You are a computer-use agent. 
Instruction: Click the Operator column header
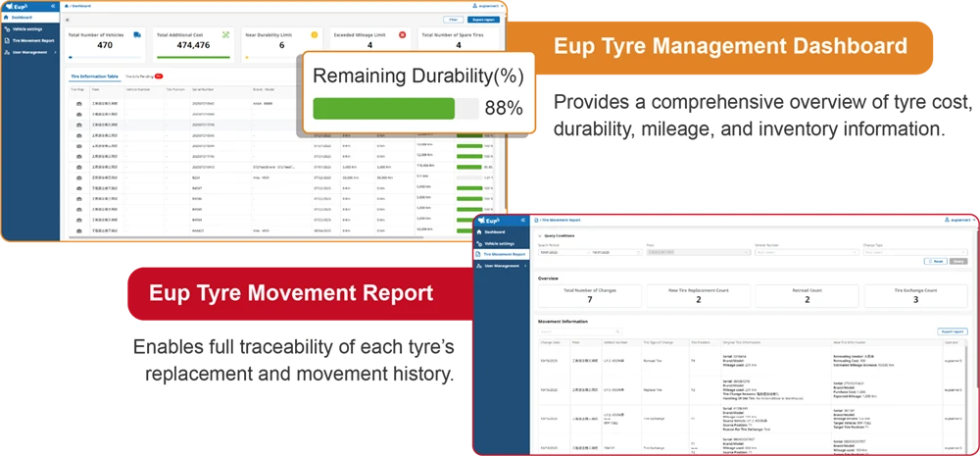(953, 343)
